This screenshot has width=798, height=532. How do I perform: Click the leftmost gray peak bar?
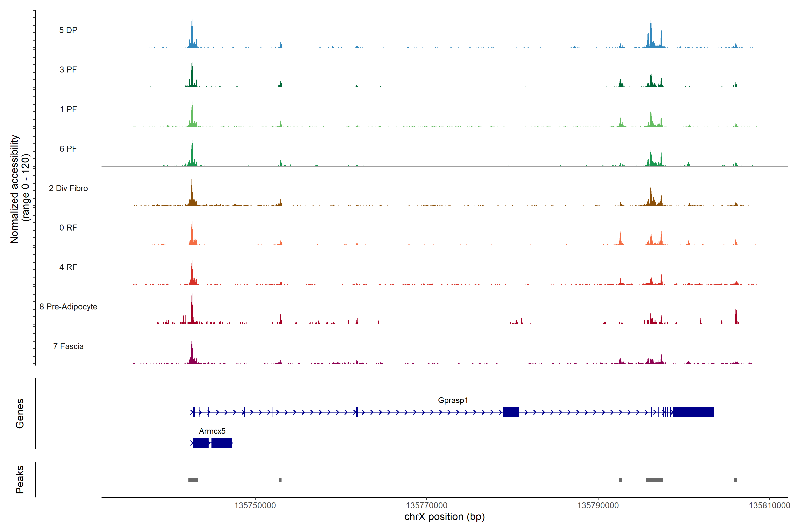[193, 479]
